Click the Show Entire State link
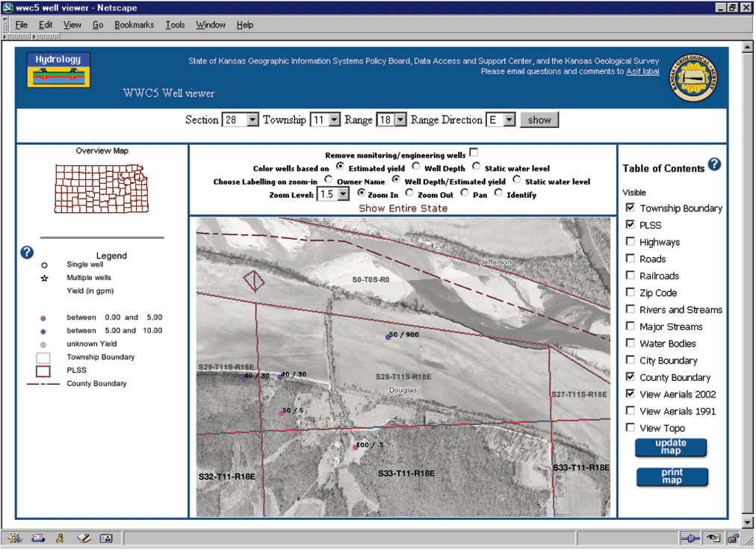Viewport: 756px width, 552px height. coord(403,208)
